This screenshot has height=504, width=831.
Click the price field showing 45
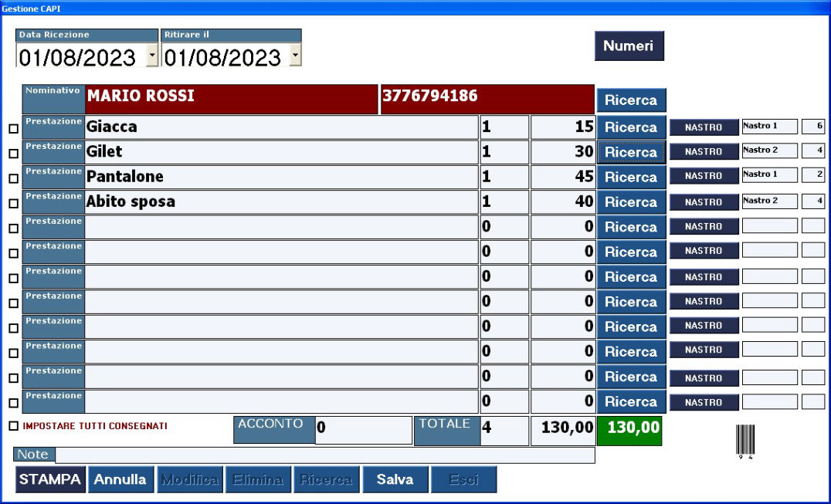563,177
